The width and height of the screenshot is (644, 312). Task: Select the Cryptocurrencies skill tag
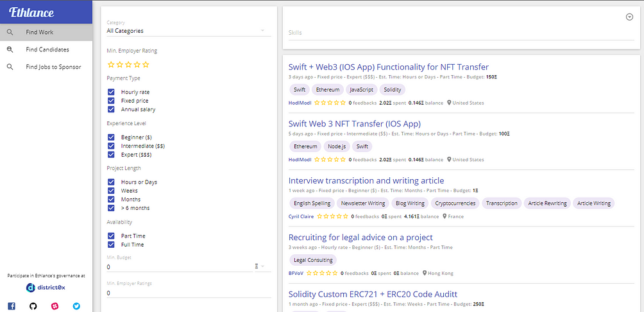tap(455, 203)
